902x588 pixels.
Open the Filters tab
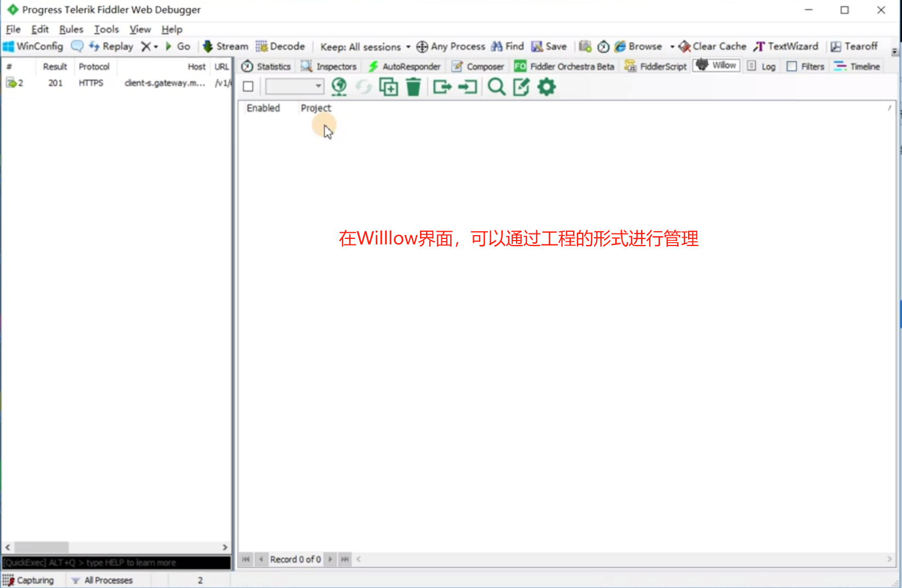(805, 66)
